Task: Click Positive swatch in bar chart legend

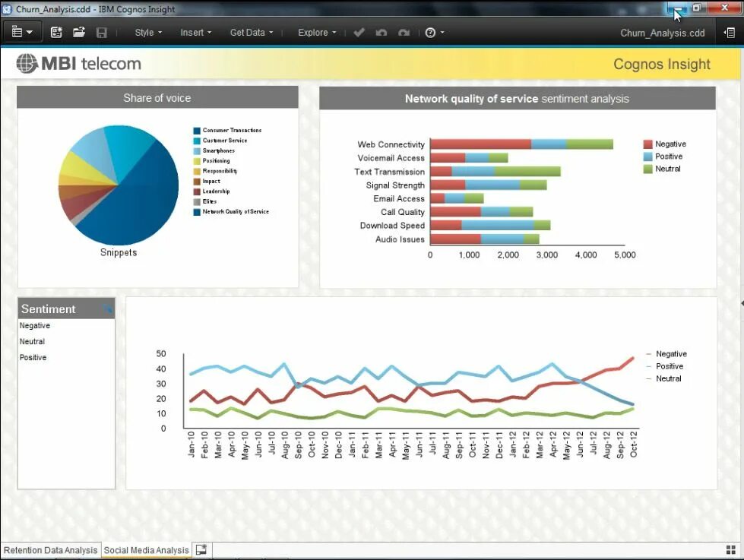Action: (647, 157)
